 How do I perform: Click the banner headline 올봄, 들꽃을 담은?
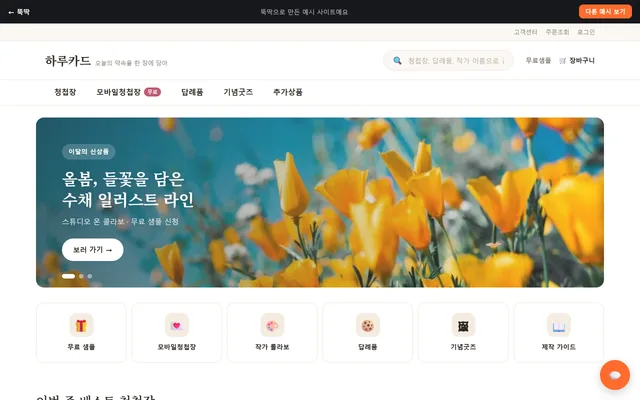tap(123, 179)
